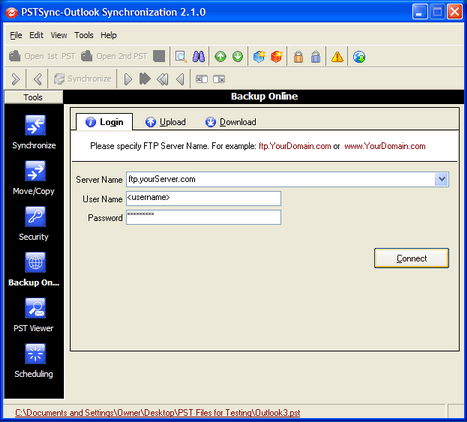Click the red box with star icon

click(277, 56)
